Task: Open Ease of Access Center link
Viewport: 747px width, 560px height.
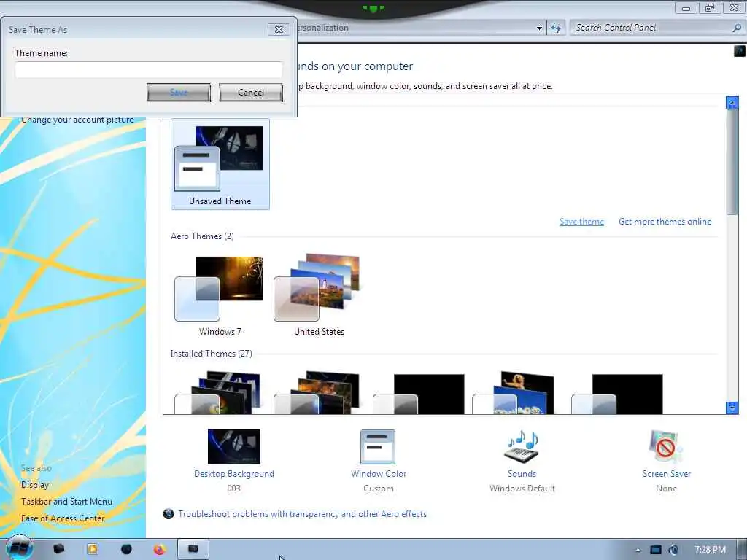Action: (63, 518)
